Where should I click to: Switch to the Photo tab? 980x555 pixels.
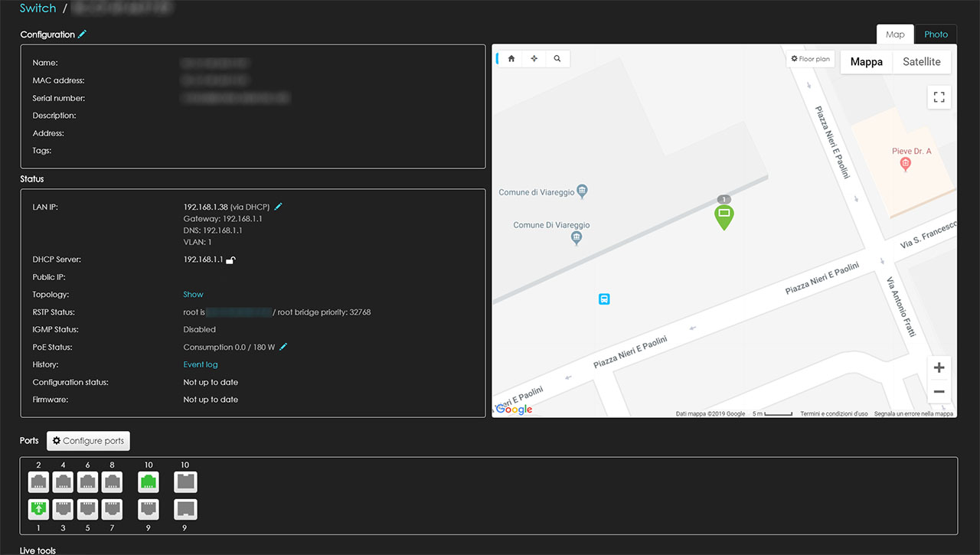point(936,34)
